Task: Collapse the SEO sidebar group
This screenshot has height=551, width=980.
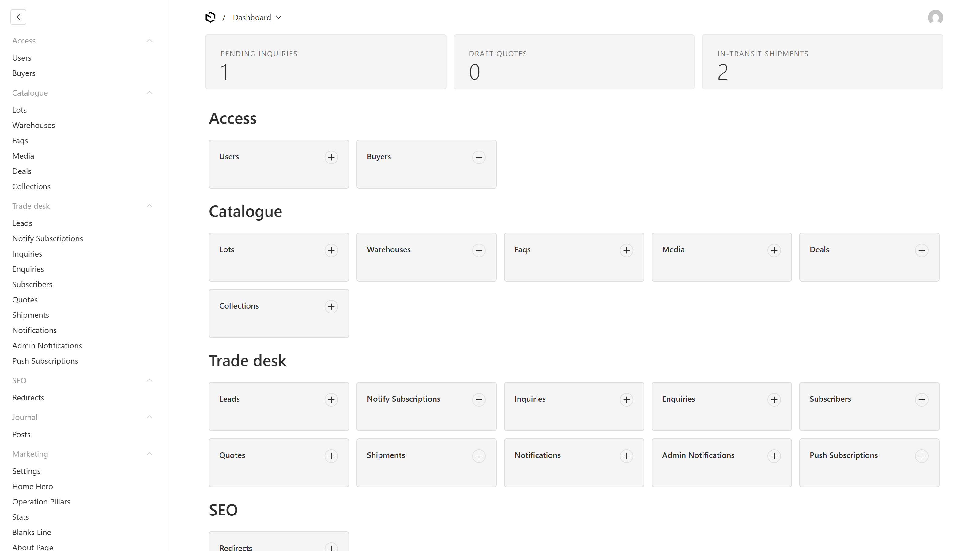Action: [82, 380]
